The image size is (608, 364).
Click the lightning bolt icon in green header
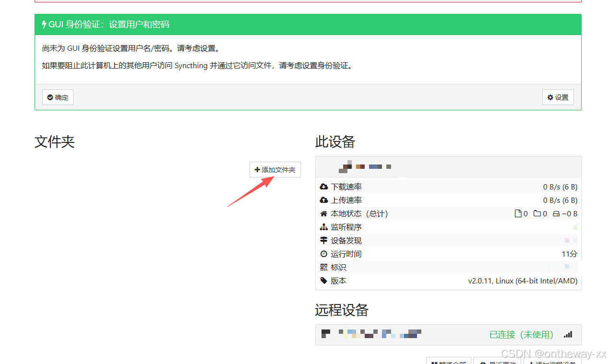(44, 24)
